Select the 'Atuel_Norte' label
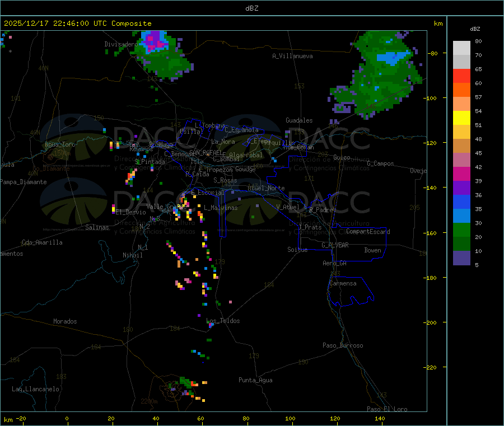Image resolution: width=504 pixels, height=426 pixels. [266, 188]
